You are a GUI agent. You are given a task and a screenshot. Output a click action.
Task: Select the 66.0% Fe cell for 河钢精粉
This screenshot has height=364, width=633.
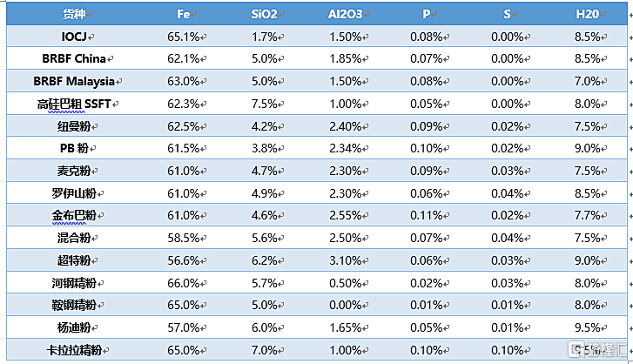pos(183,283)
